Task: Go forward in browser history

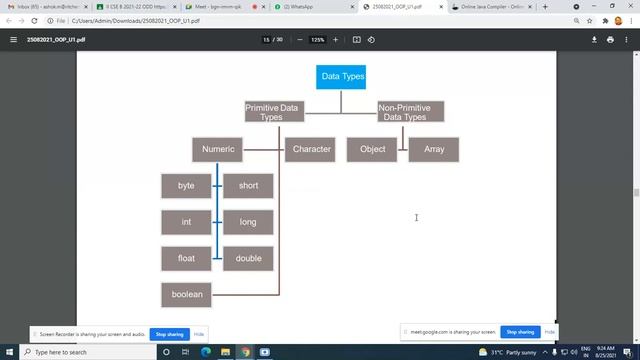Action: tap(21, 20)
